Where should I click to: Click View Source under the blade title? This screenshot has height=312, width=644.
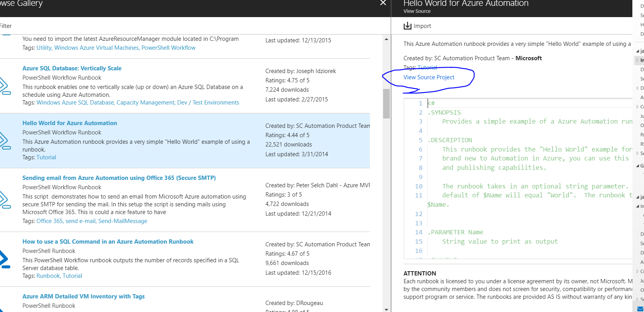(417, 11)
